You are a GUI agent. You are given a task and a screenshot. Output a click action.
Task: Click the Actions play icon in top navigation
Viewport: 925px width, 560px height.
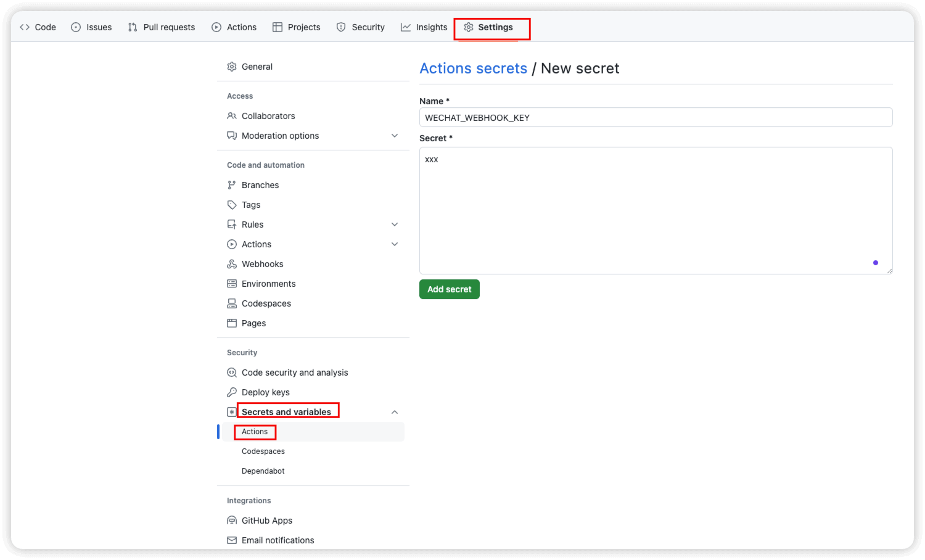tap(216, 27)
